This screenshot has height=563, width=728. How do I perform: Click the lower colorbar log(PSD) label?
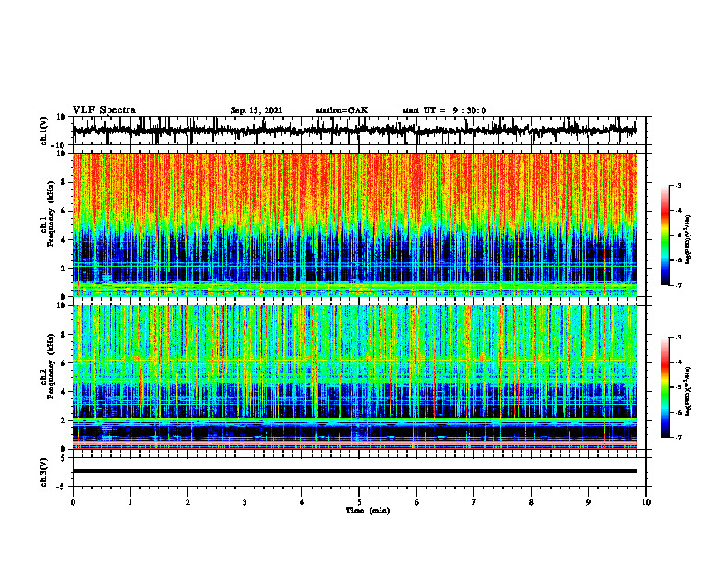[x=688, y=391]
